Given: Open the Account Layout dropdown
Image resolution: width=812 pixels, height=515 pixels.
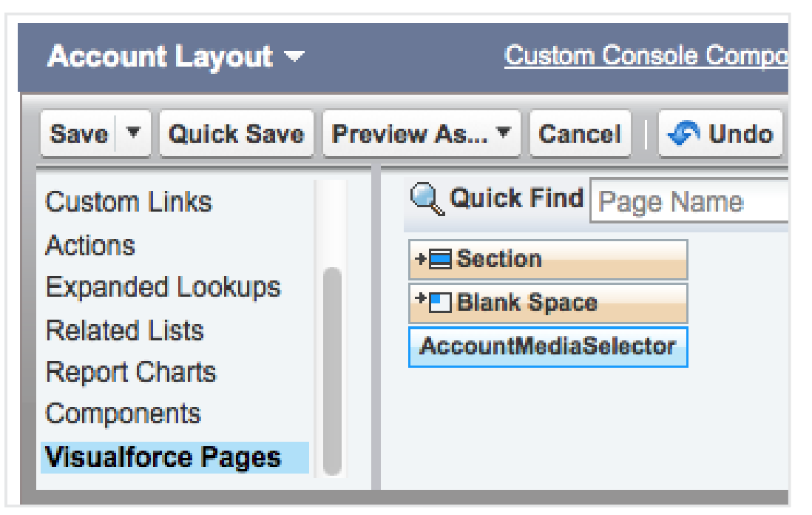Looking at the screenshot, I should coord(294,57).
